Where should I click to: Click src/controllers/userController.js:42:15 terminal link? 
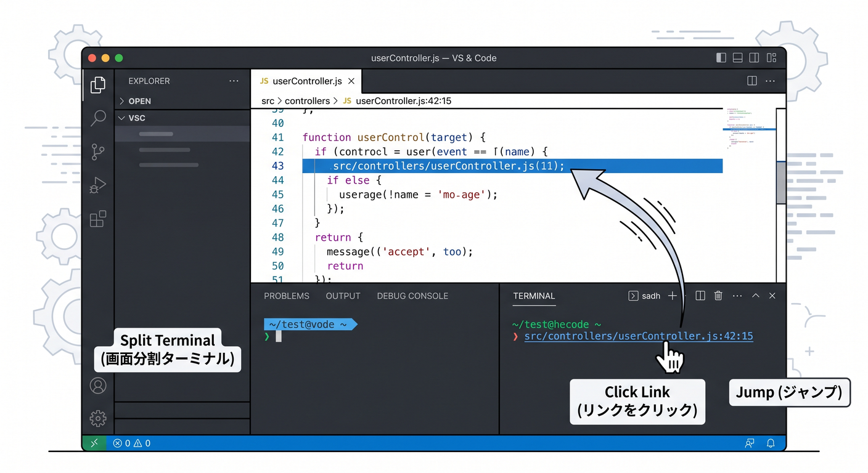pyautogui.click(x=639, y=336)
